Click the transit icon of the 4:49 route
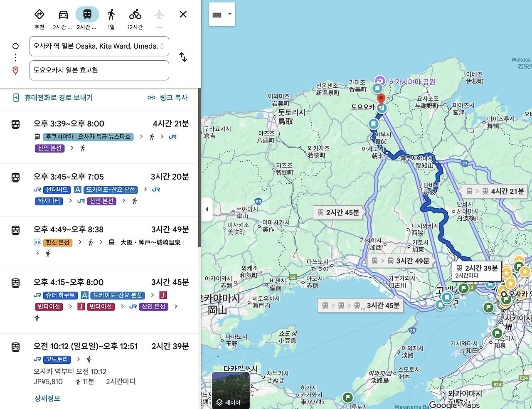Screen dimensions: 532x409 coord(15,230)
